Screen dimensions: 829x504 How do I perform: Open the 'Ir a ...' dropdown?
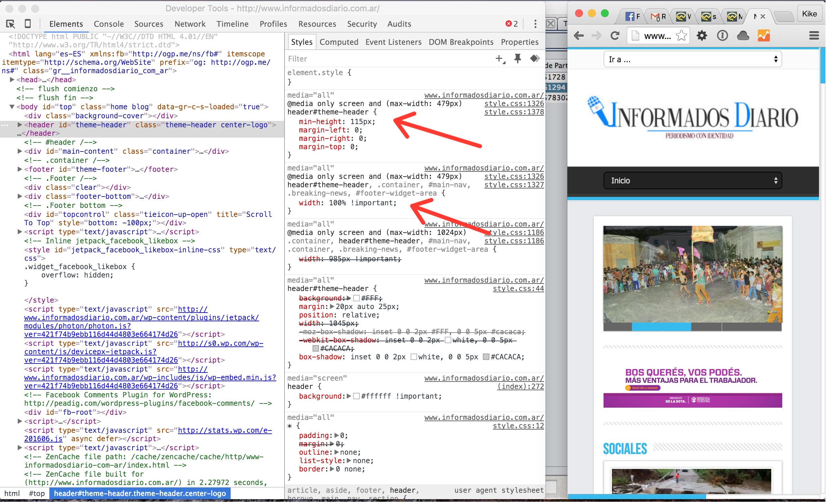coord(693,60)
